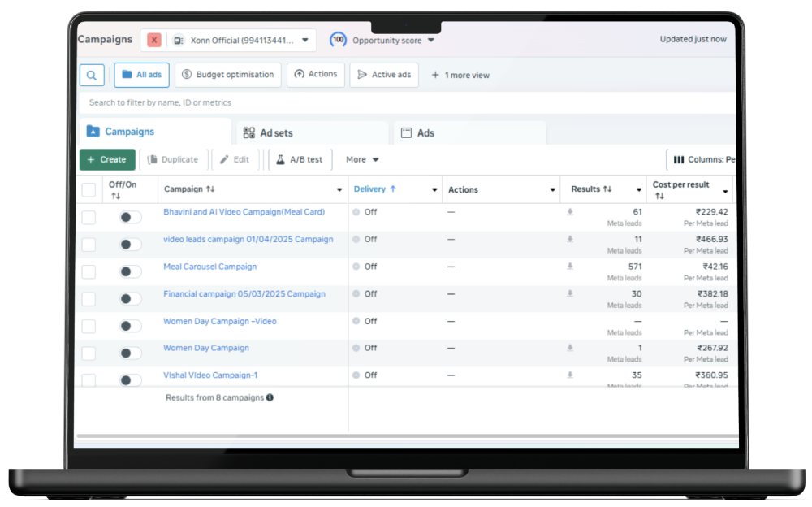Screen dimensions: 812x507
Task: Click the search magnifier icon
Action: coord(92,76)
